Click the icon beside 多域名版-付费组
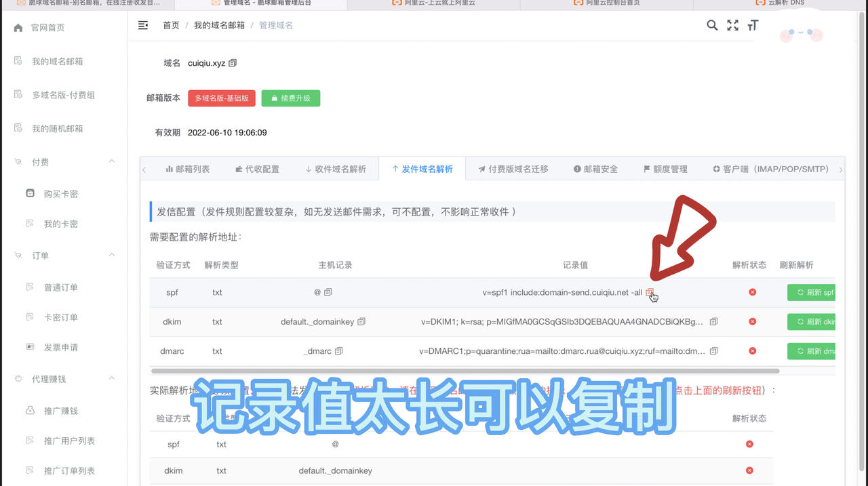This screenshot has height=486, width=868. [18, 95]
